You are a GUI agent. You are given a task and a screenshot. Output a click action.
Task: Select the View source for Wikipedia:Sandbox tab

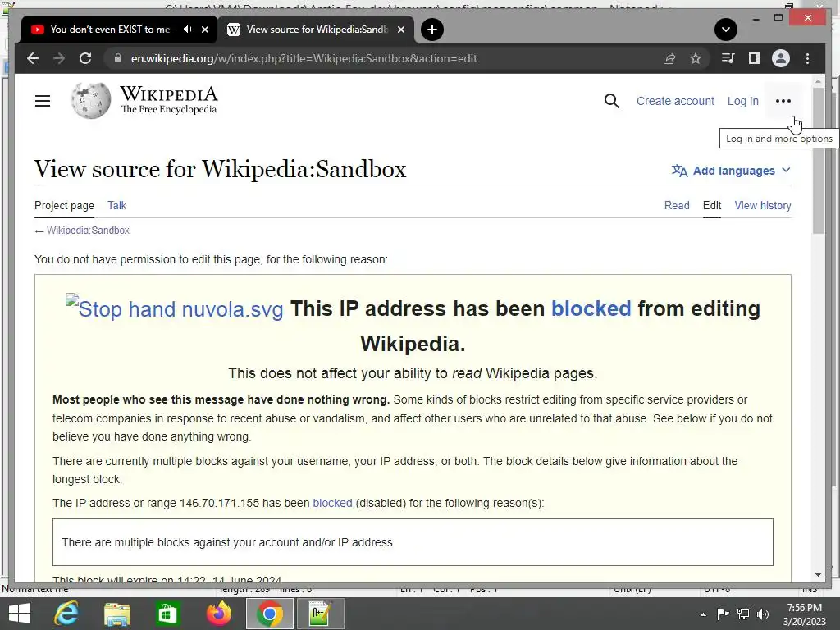316,30
